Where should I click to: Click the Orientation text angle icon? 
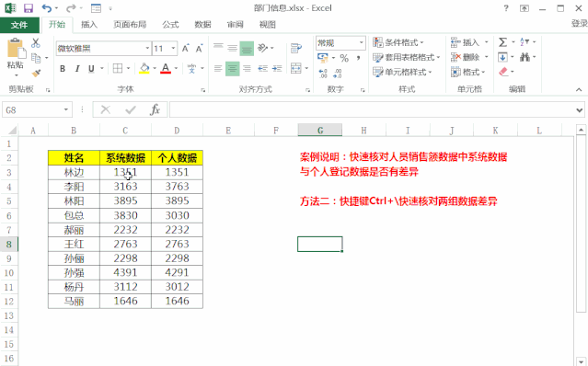tap(263, 48)
